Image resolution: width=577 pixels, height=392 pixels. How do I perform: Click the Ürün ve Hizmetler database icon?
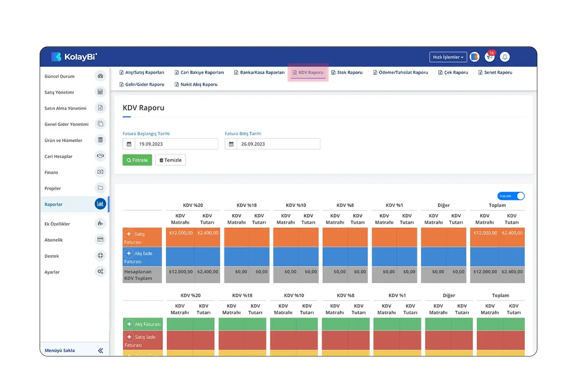(100, 140)
